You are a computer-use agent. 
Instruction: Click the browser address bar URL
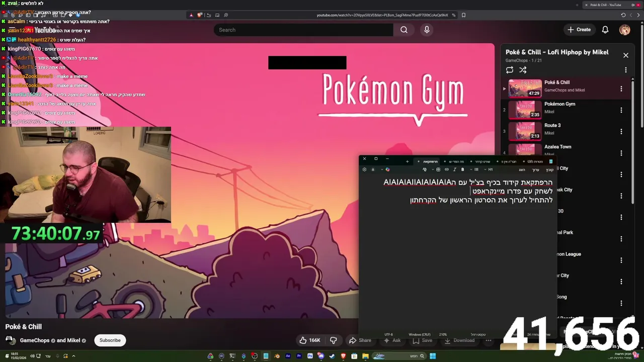pos(382,15)
